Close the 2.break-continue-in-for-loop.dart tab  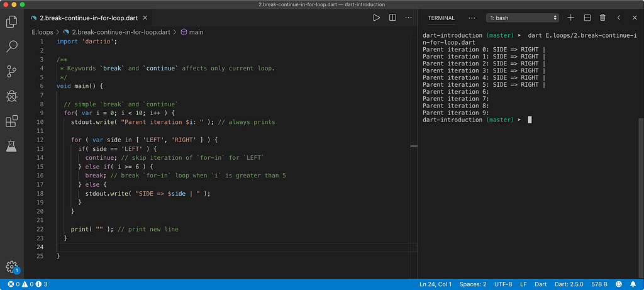(145, 18)
